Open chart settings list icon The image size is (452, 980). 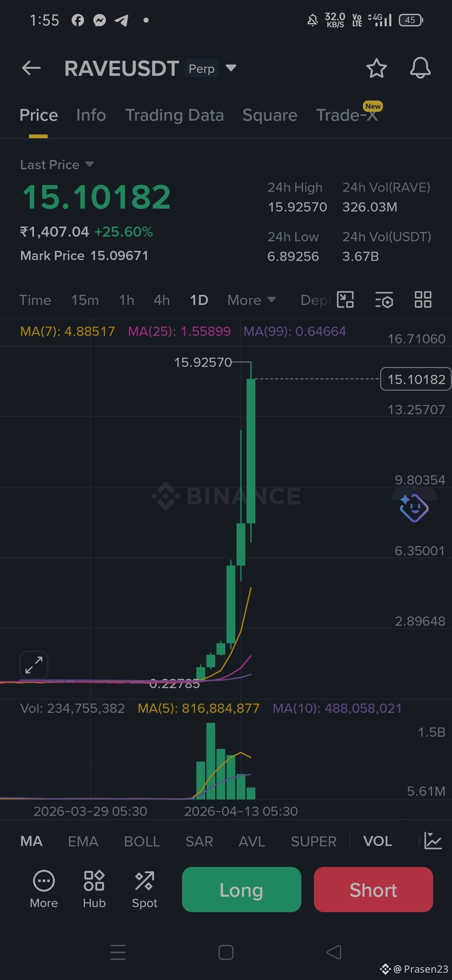point(384,299)
